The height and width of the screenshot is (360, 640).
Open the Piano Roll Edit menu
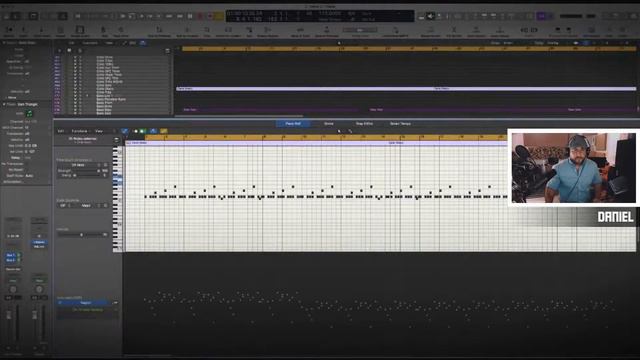[61, 131]
